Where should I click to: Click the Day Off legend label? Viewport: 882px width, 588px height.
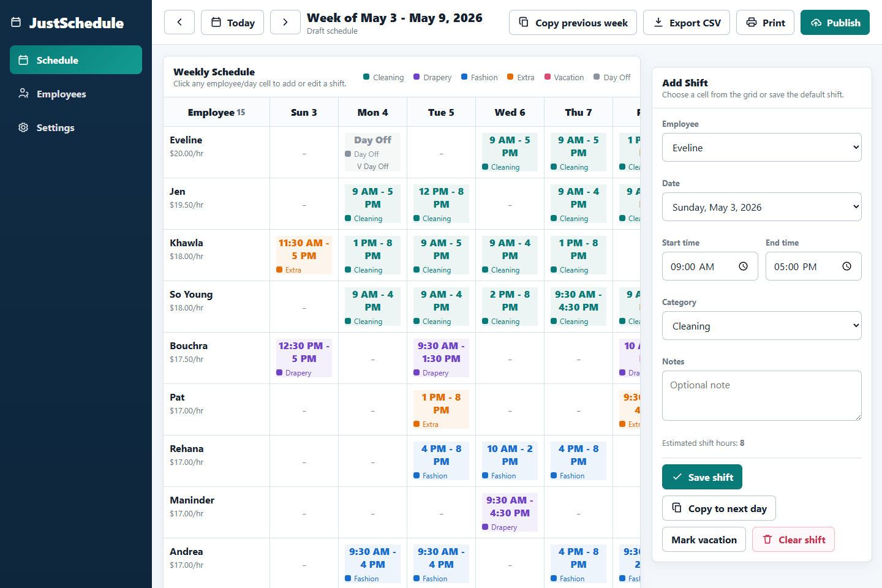[x=617, y=78]
